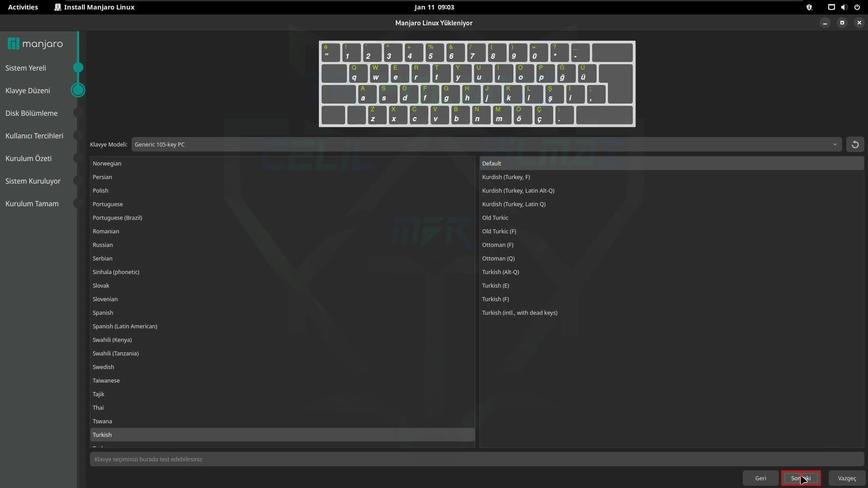Screen dimensions: 868x488
Task: Choose Spanish (Latin American) layout
Action: pyautogui.click(x=282, y=326)
